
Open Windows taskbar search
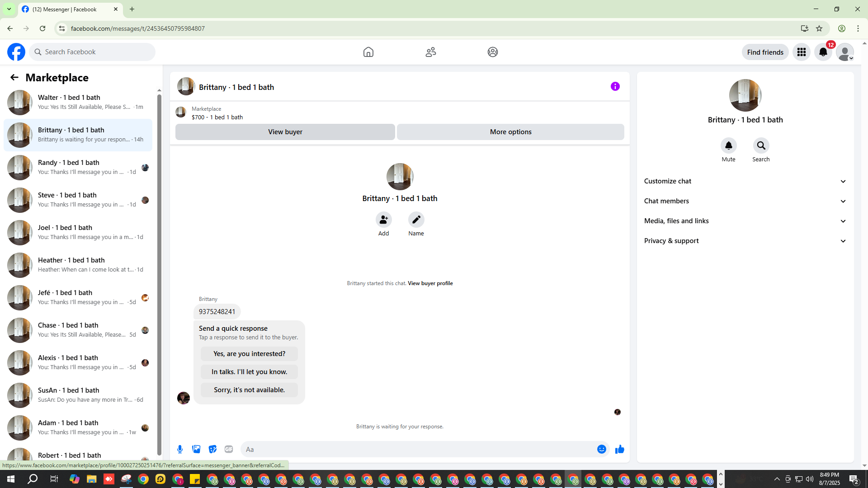coord(33,479)
